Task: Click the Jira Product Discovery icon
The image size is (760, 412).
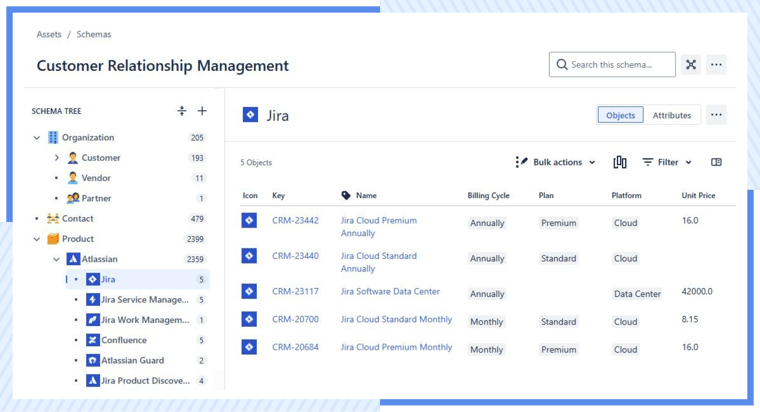Action: (x=93, y=380)
